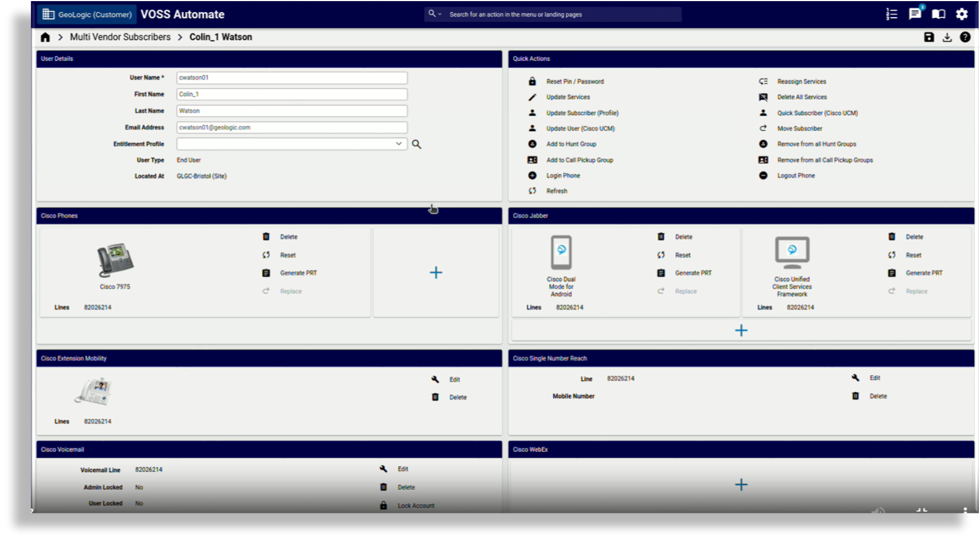Image resolution: width=980 pixels, height=541 pixels.
Task: Click the Cisco 7975 phone image
Action: 115,260
